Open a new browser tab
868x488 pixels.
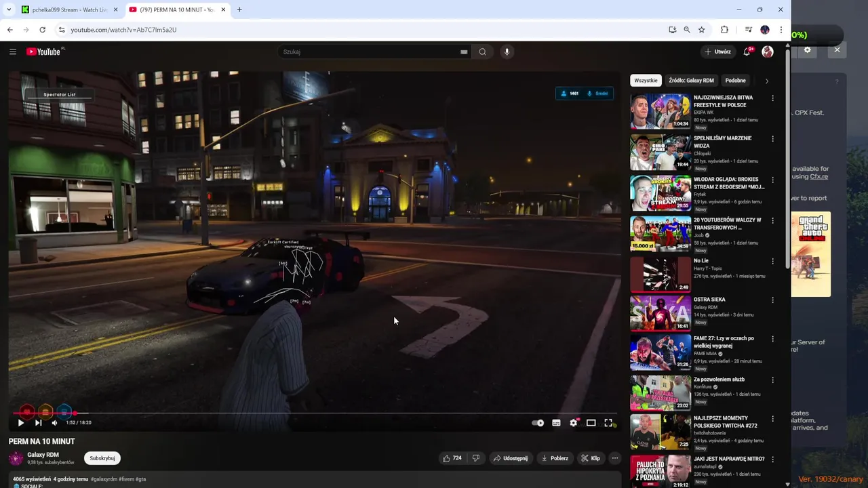click(239, 9)
